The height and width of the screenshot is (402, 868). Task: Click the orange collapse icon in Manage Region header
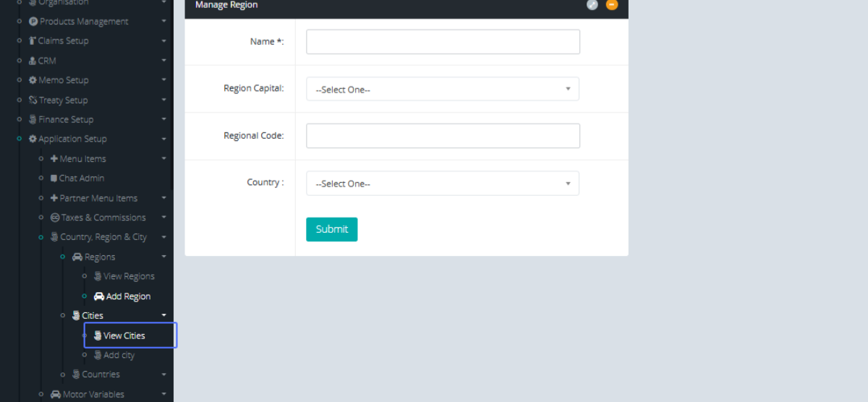612,5
